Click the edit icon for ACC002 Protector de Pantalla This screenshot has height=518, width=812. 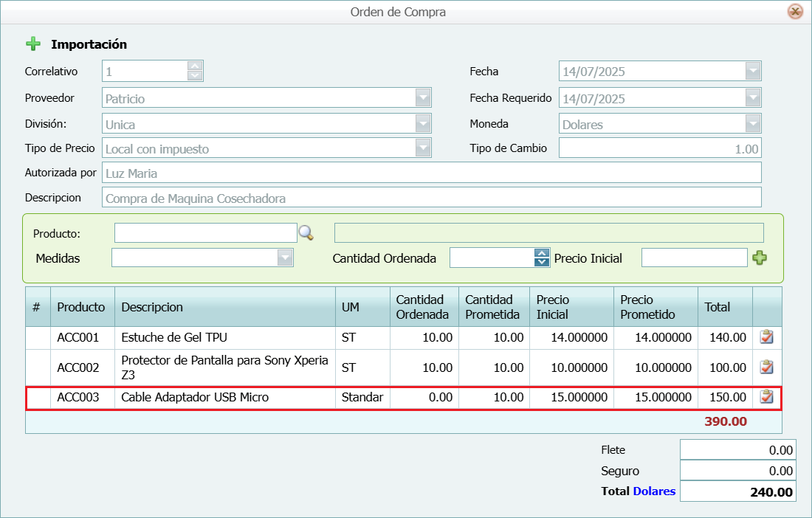point(765,367)
